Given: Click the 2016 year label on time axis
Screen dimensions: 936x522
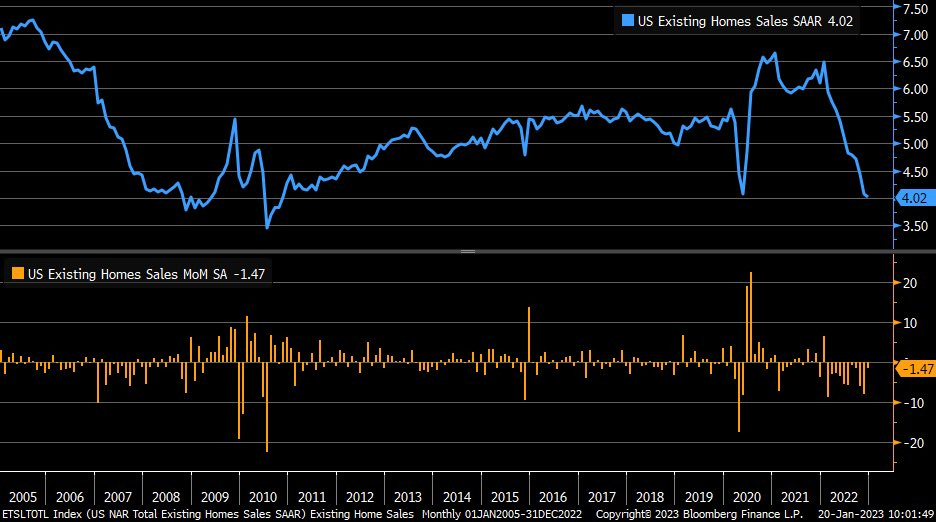Looking at the screenshot, I should [x=553, y=496].
